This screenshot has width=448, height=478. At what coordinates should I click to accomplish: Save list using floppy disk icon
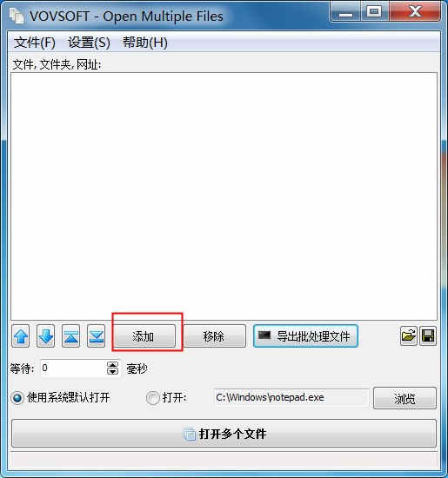[x=428, y=336]
